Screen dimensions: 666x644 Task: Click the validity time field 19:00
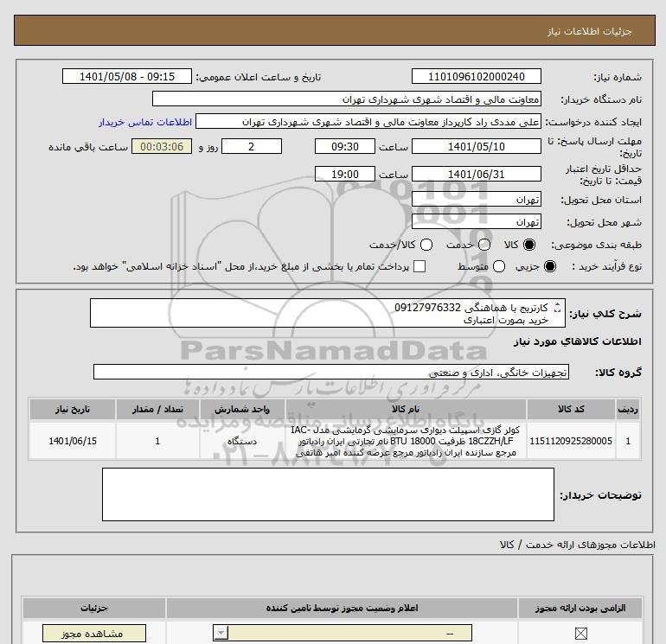345,174
